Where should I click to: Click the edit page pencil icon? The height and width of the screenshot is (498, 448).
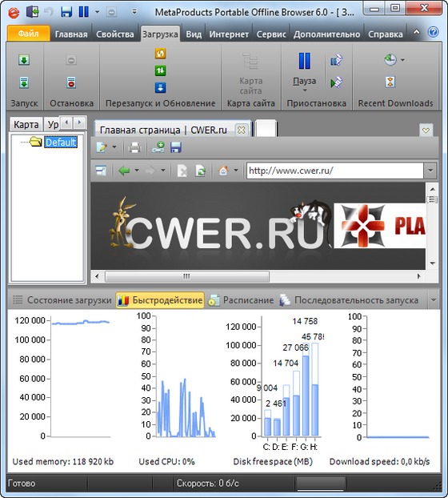102,147
